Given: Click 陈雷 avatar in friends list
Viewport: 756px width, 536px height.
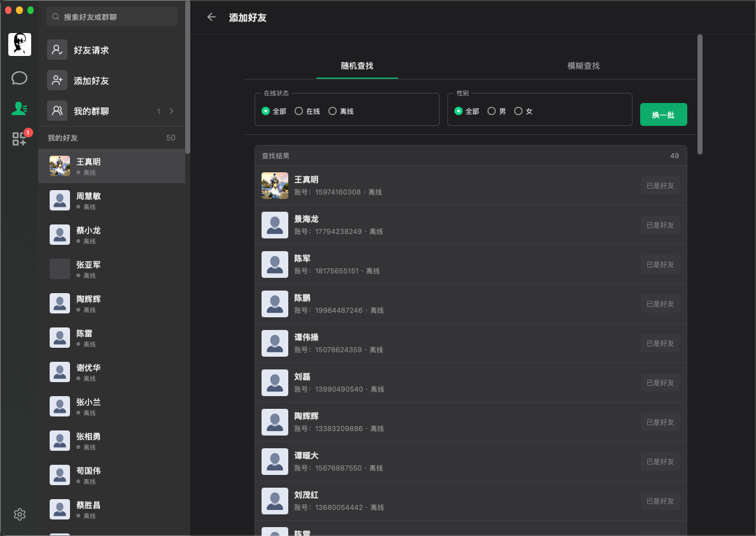Looking at the screenshot, I should pyautogui.click(x=60, y=338).
